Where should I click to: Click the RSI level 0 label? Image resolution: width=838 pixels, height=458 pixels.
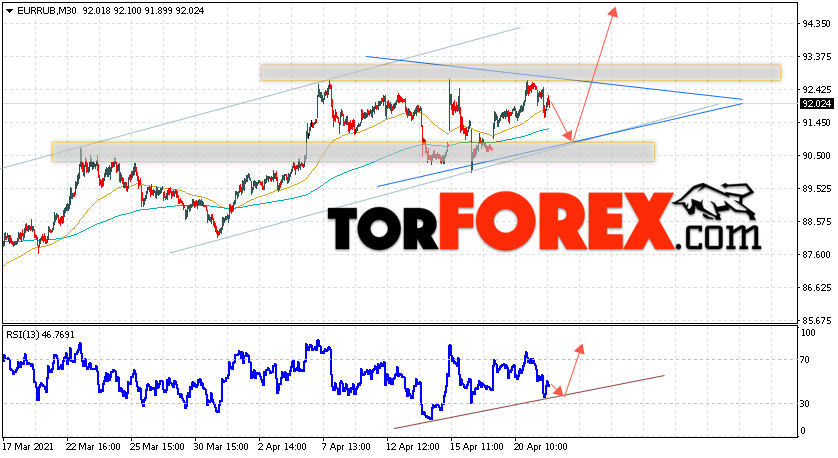click(803, 431)
